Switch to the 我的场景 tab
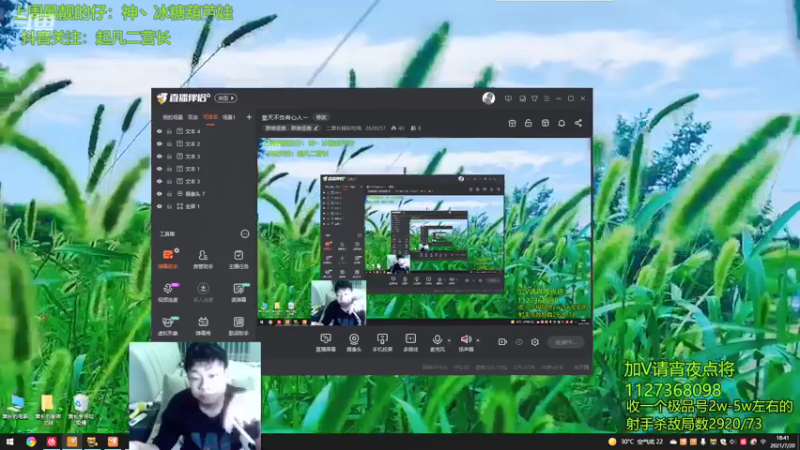Viewport: 800px width, 450px height. coord(172,117)
